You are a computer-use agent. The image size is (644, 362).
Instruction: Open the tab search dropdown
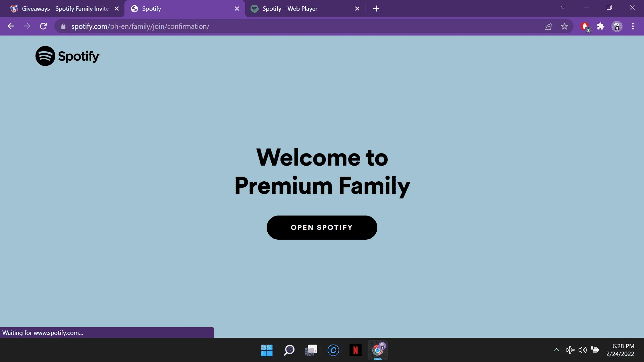pos(563,7)
